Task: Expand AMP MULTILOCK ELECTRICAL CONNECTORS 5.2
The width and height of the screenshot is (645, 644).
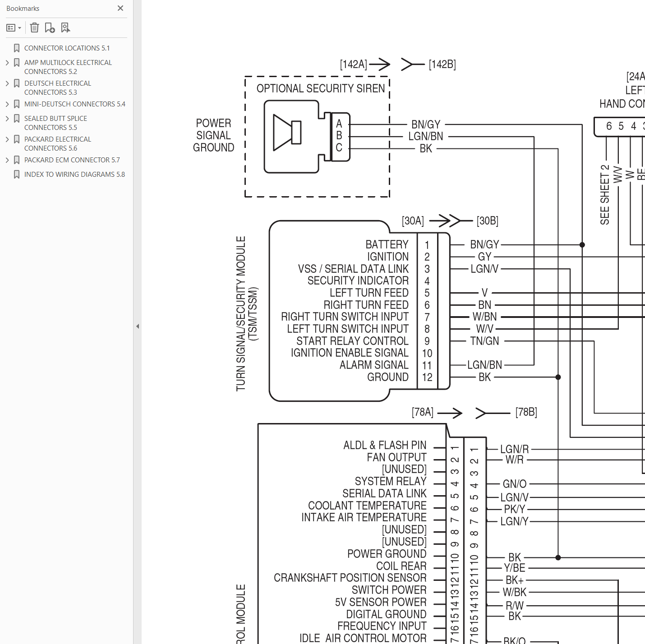Action: [x=7, y=62]
